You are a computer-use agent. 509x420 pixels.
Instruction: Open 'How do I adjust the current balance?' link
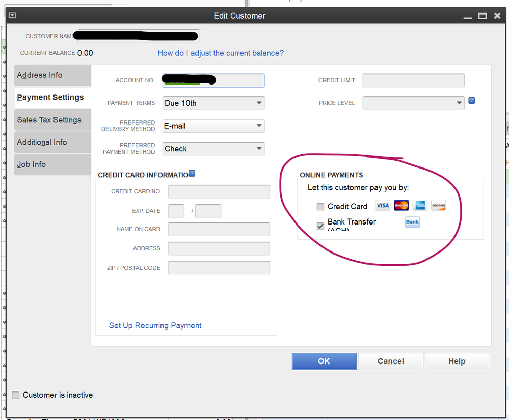(221, 53)
